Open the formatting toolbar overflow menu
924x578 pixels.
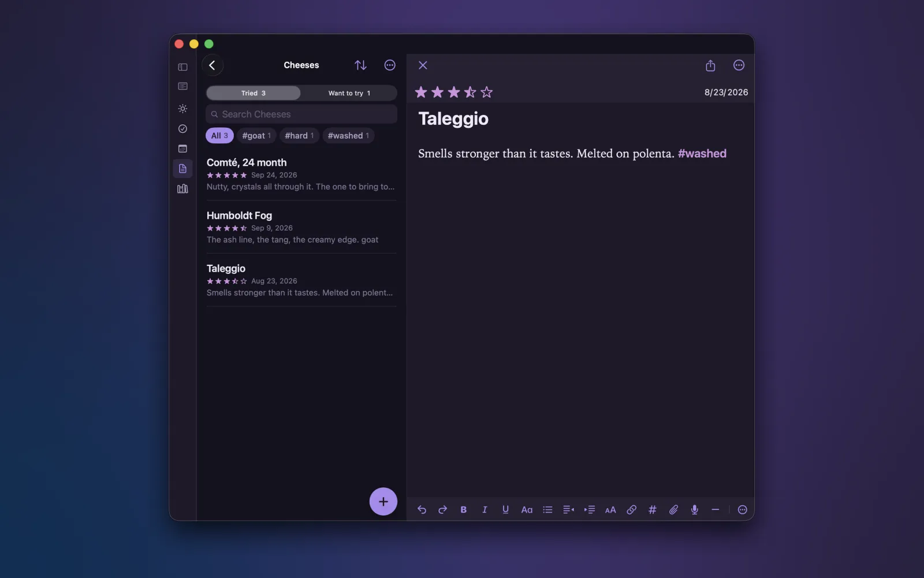[x=743, y=510]
